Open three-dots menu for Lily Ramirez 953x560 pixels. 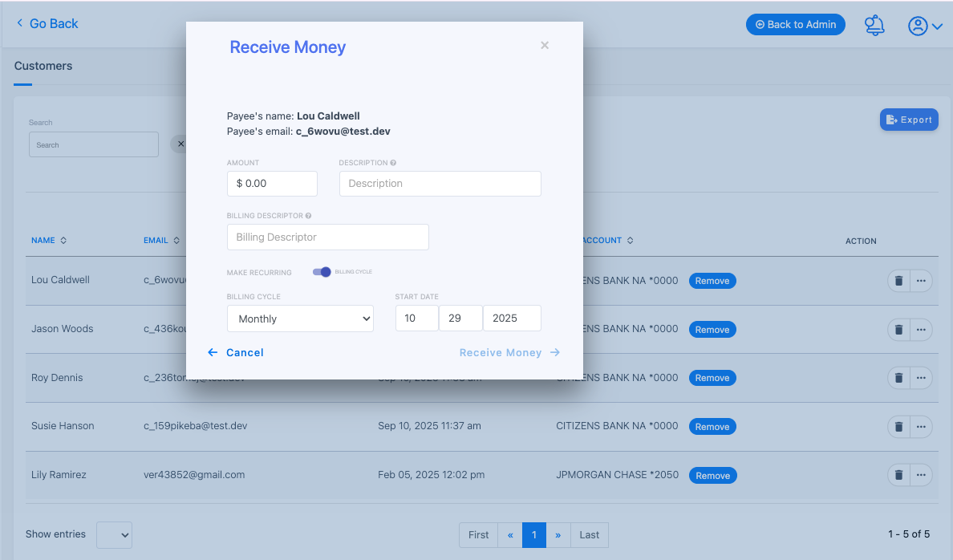click(921, 475)
